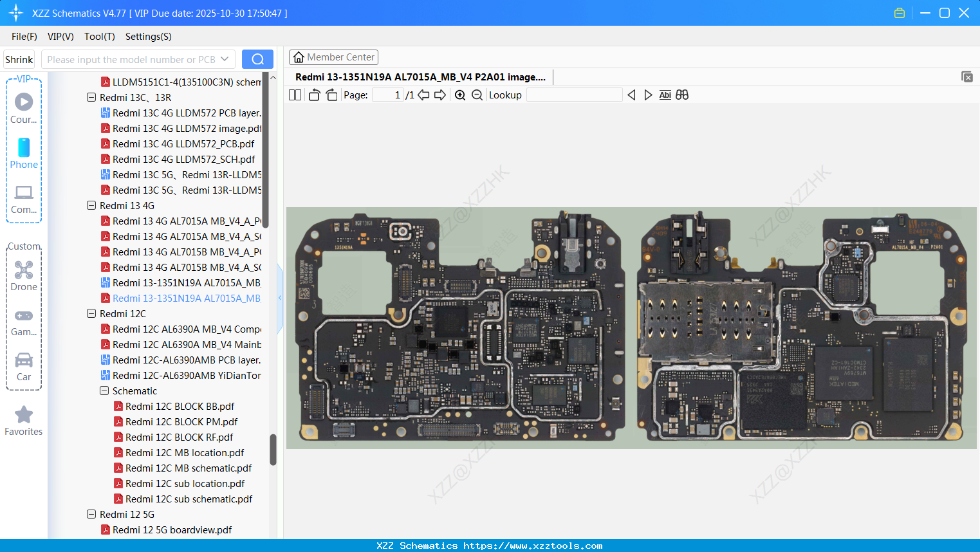Screen dimensions: 980x552
Task: Collapse the Redmi 13 4G tree node
Action: click(x=91, y=205)
